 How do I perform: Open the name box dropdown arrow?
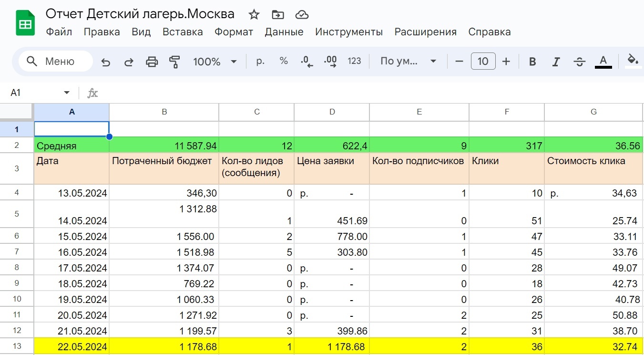(x=67, y=93)
